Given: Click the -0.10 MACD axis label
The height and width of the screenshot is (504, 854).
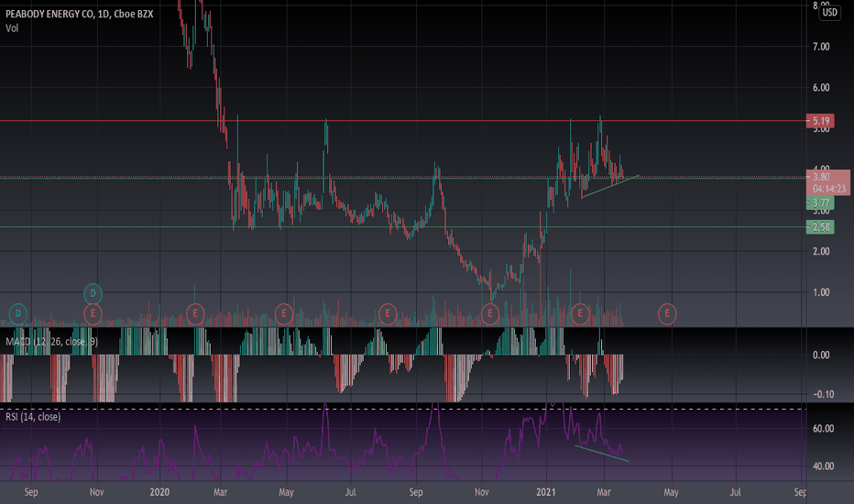Looking at the screenshot, I should [823, 394].
